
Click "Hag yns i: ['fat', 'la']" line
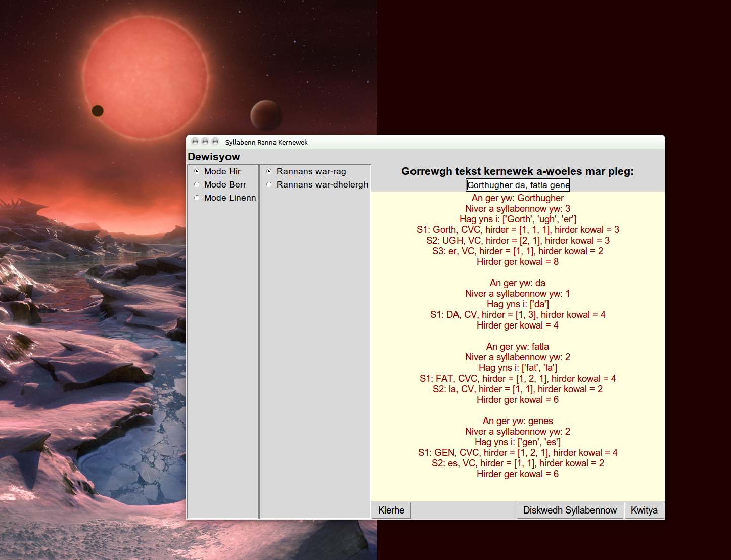click(x=518, y=368)
